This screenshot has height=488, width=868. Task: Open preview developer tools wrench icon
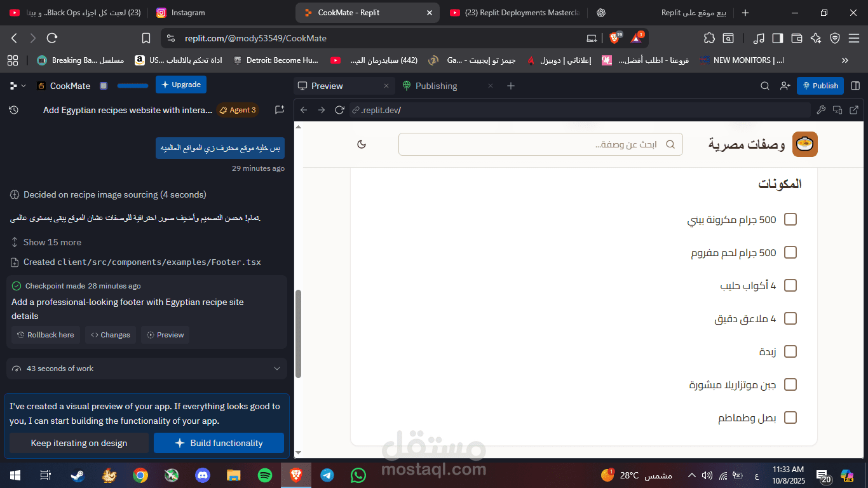820,110
